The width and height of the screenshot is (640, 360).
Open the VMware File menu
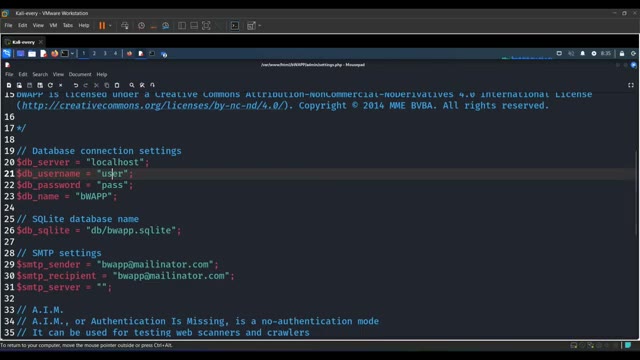pyautogui.click(x=8, y=25)
